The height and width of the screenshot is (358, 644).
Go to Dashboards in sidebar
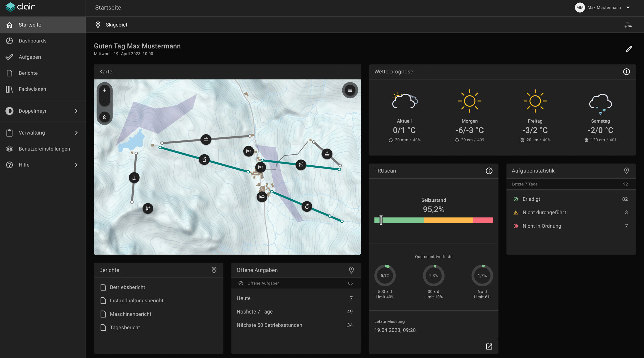point(32,41)
